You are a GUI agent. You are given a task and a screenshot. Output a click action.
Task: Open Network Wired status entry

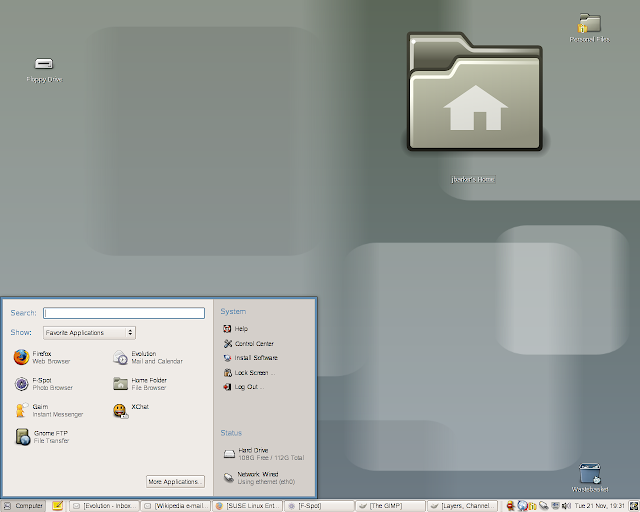coord(259,478)
